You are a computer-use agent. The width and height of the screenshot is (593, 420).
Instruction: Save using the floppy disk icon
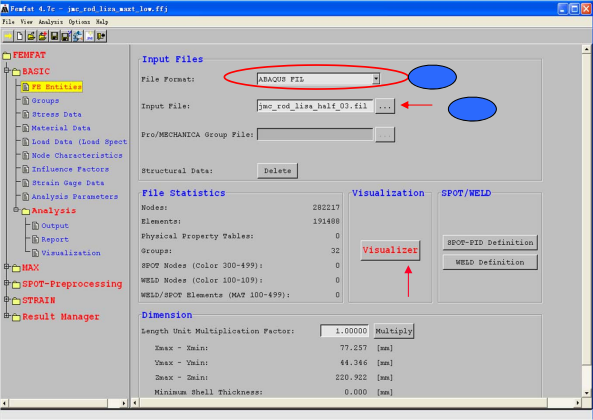pyautogui.click(x=54, y=36)
